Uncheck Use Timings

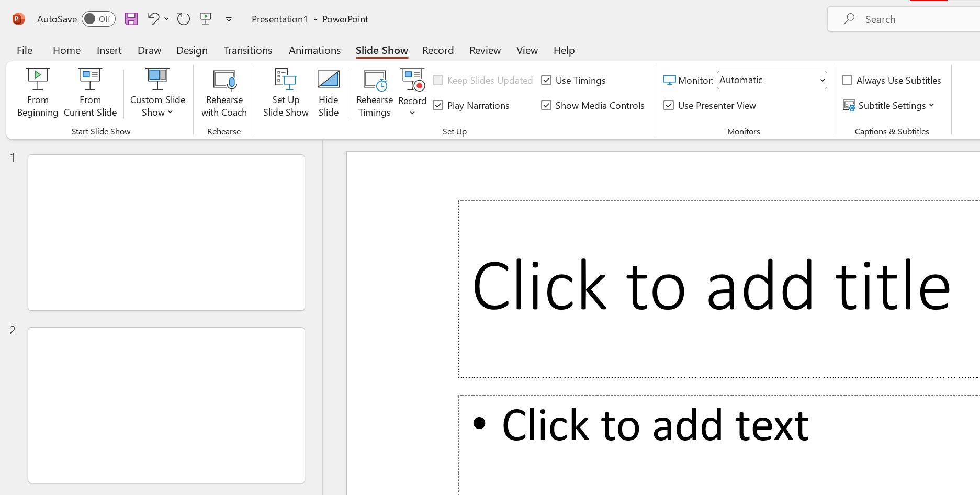[x=546, y=80]
